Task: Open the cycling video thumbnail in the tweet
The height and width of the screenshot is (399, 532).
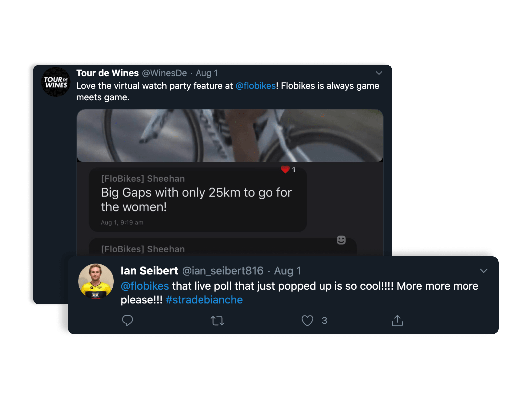Action: click(x=230, y=136)
